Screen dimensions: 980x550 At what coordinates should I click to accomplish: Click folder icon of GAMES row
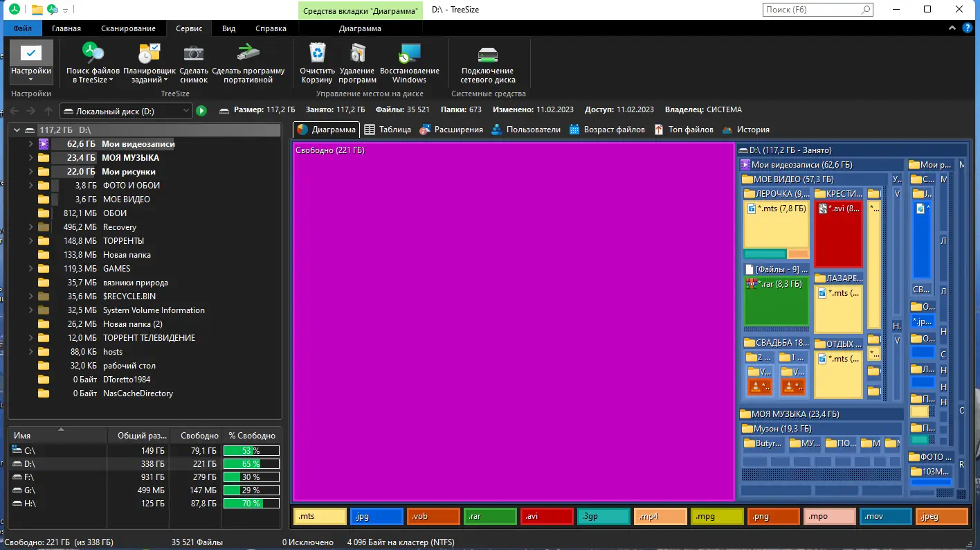pyautogui.click(x=44, y=269)
